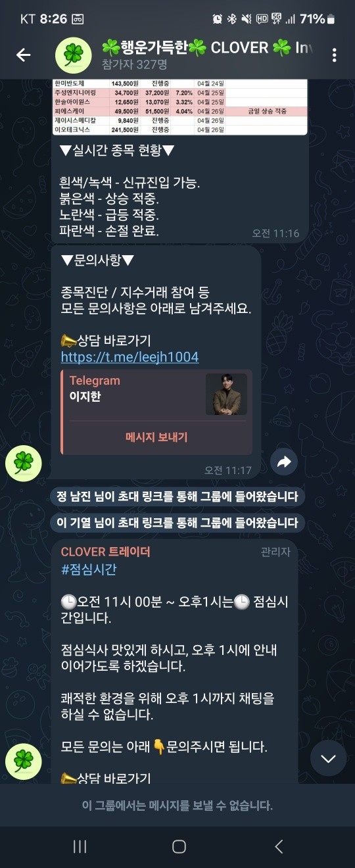Open the t.me/leejh1004 link
This screenshot has height=868, width=355.
click(130, 357)
